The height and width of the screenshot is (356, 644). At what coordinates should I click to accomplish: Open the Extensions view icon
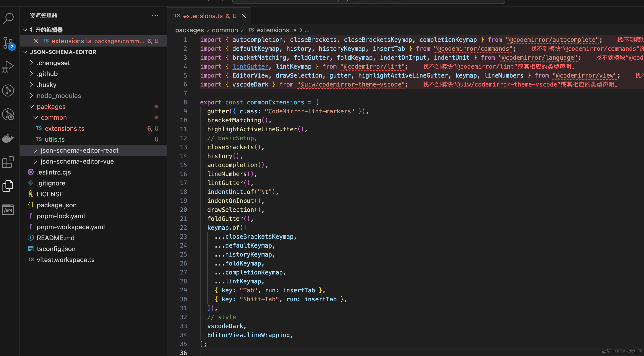8,162
